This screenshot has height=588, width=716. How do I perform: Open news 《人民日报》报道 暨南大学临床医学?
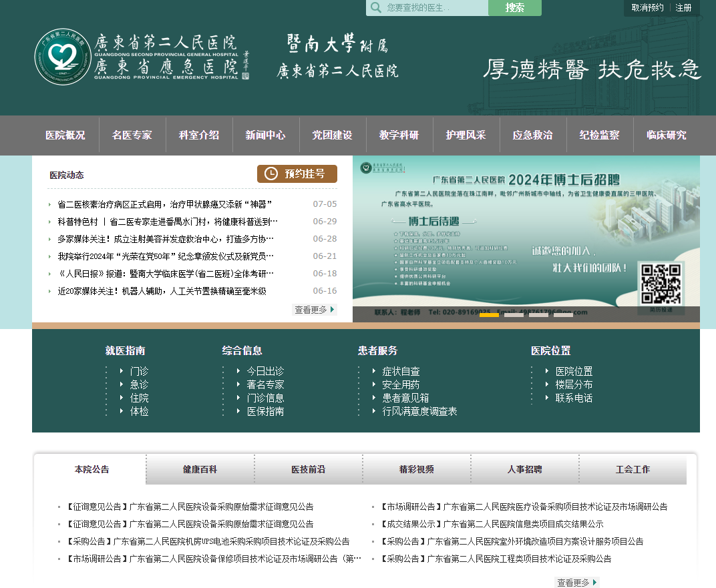click(x=166, y=274)
